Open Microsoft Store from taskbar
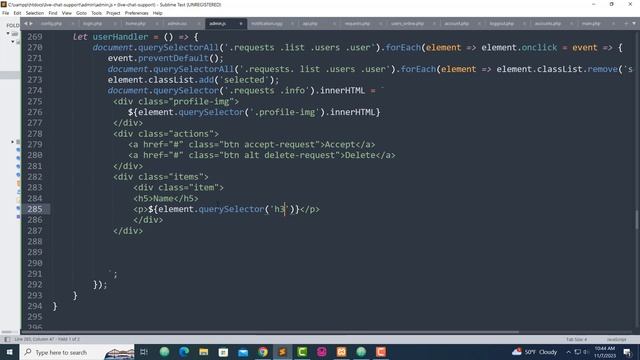640x360 pixels. point(223,352)
